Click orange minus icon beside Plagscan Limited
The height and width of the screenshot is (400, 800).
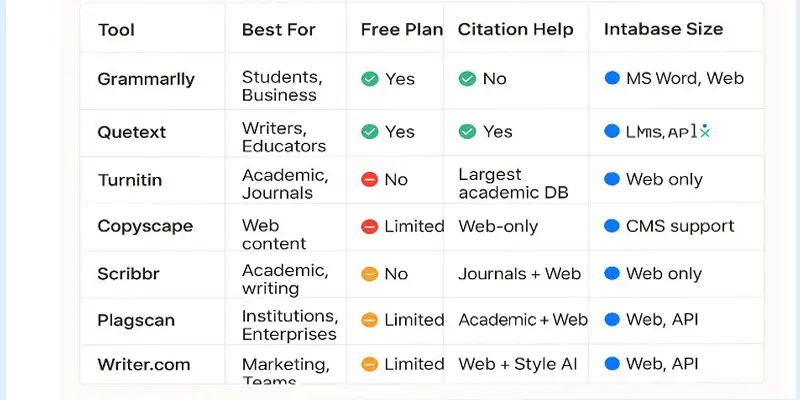coord(369,320)
